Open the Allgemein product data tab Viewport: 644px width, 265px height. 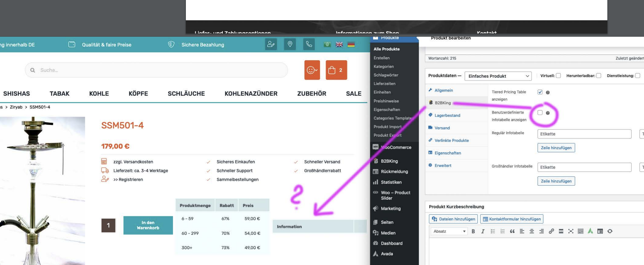(444, 90)
